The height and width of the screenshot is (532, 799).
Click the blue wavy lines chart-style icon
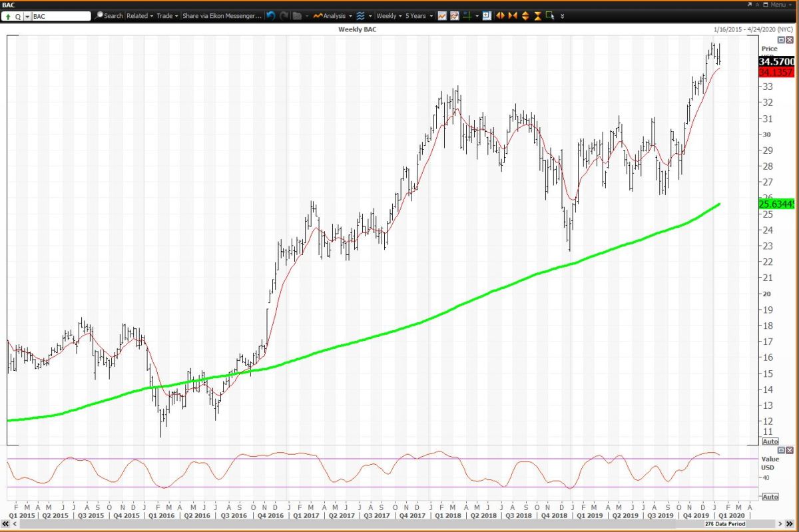click(x=360, y=15)
